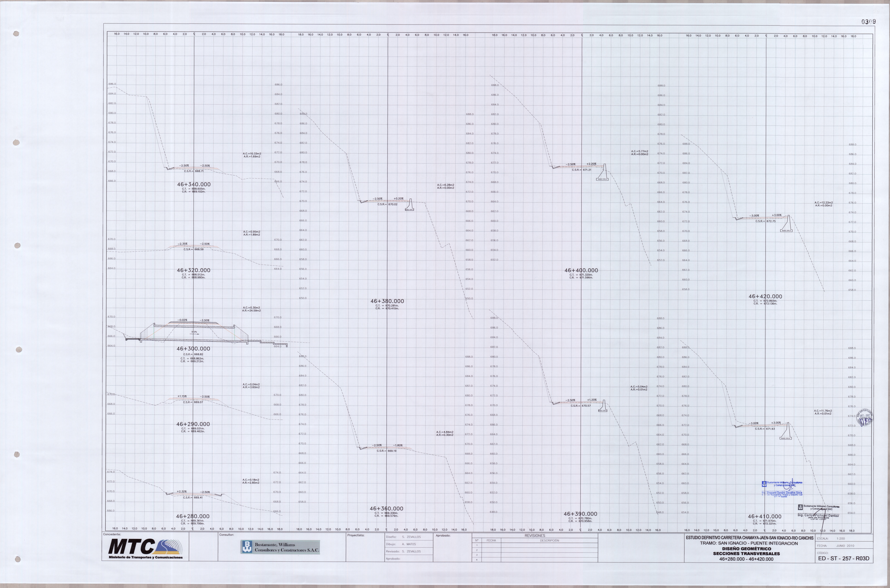Select section label 46+400.000

581,270
